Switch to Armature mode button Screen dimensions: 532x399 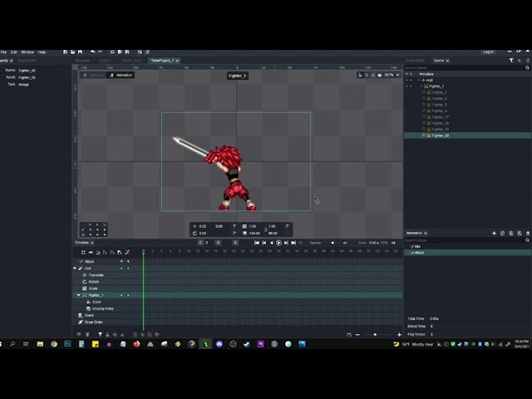point(94,75)
